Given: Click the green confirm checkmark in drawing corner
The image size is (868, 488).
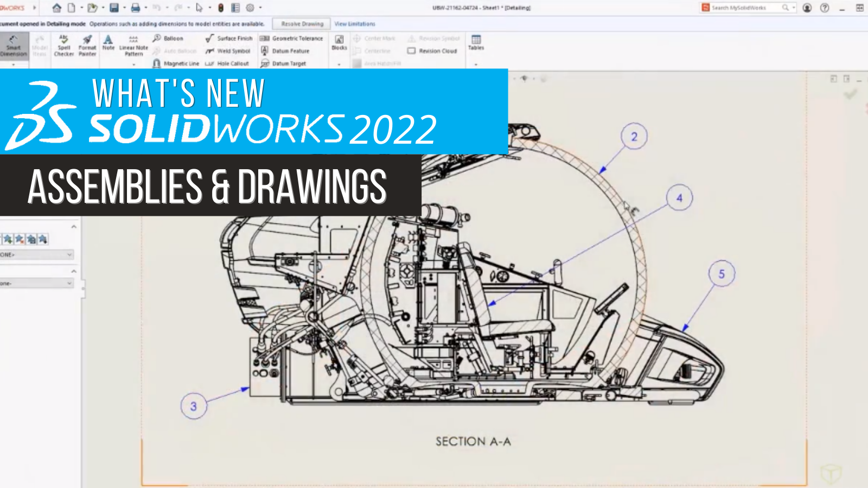Looking at the screenshot, I should (850, 94).
